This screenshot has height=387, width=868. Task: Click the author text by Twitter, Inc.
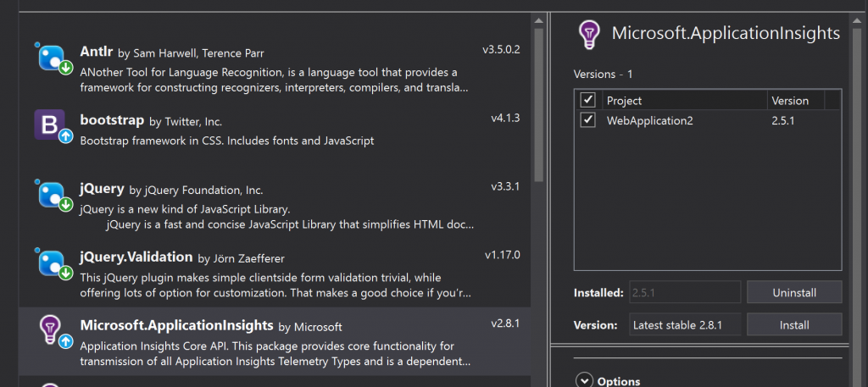186,122
